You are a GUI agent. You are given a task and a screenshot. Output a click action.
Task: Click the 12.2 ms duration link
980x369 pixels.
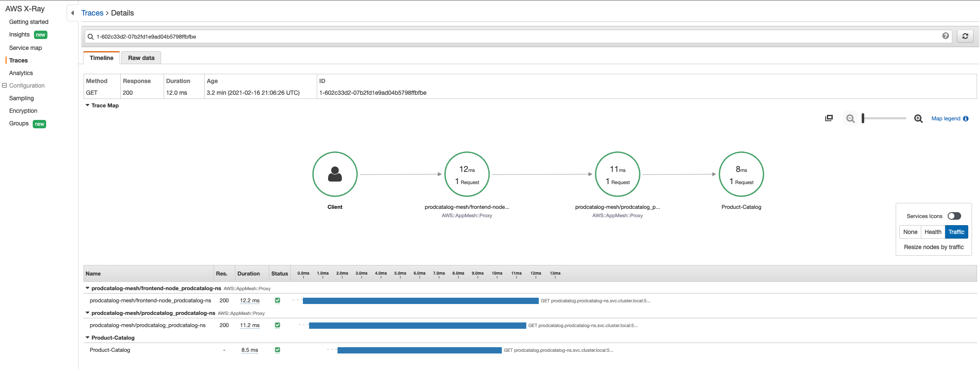click(250, 301)
